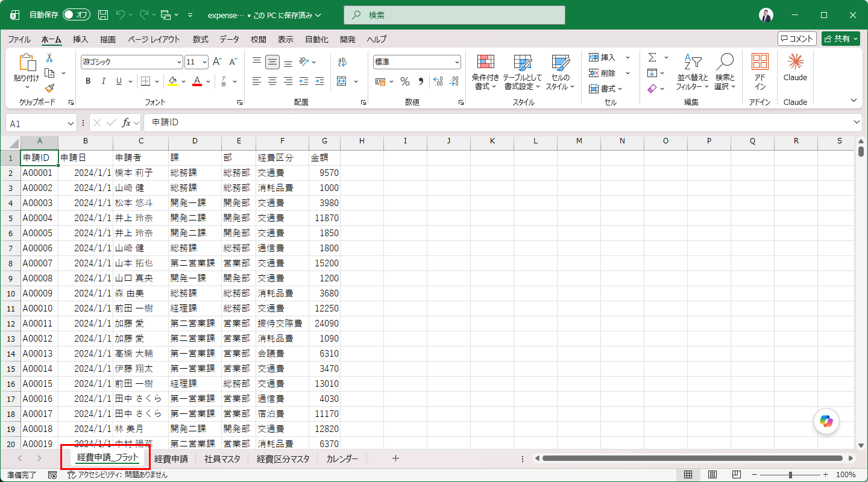Click the Save icon in title bar

coord(103,14)
